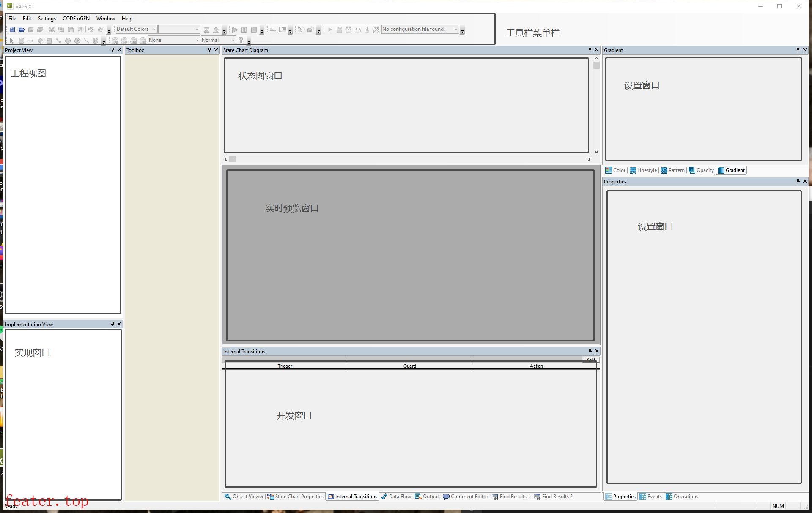The width and height of the screenshot is (812, 513).
Task: Click the New Project toolbar icon
Action: (x=12, y=30)
